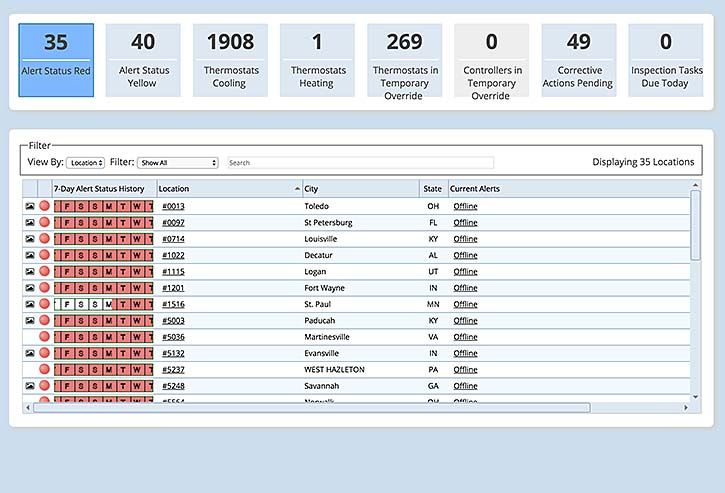Click the Offline alert for Paducah
This screenshot has width=725, height=493.
click(x=465, y=320)
